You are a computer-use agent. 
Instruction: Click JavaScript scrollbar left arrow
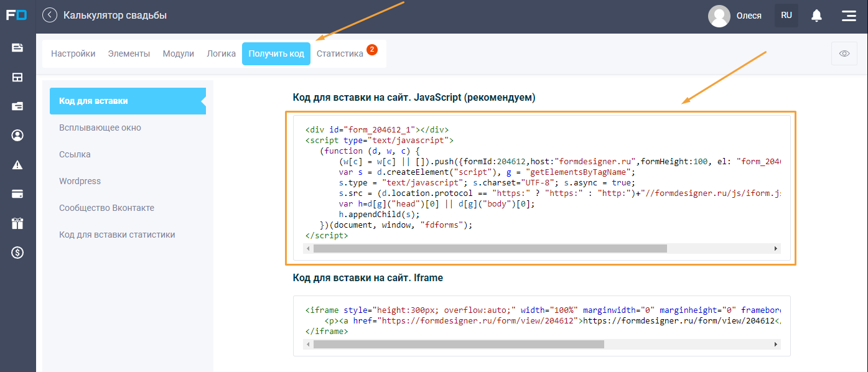(x=307, y=248)
